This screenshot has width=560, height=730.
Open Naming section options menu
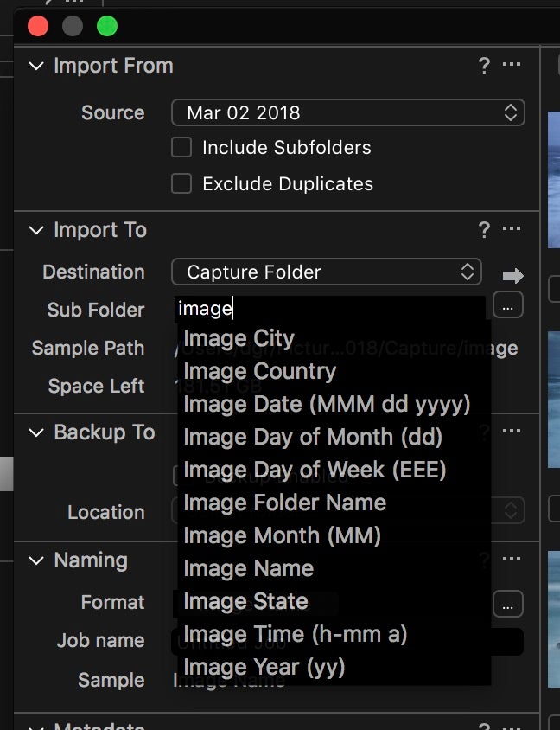(x=512, y=559)
